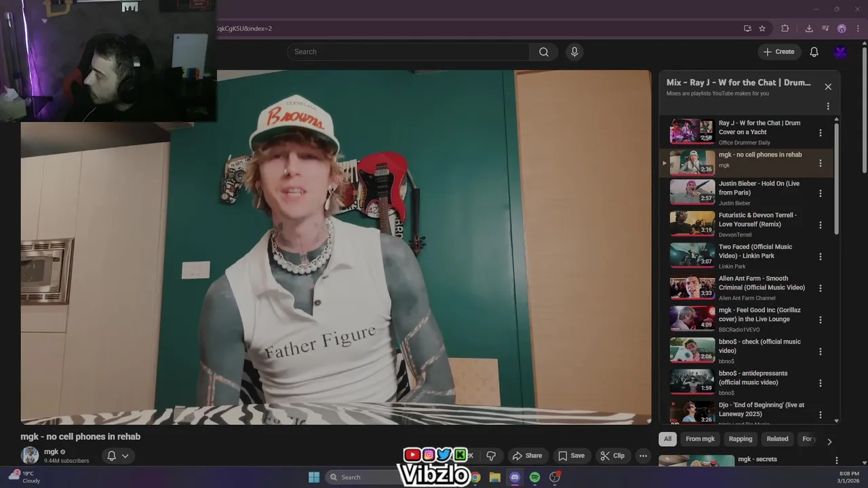Open Spotify from taskbar

pyautogui.click(x=534, y=477)
